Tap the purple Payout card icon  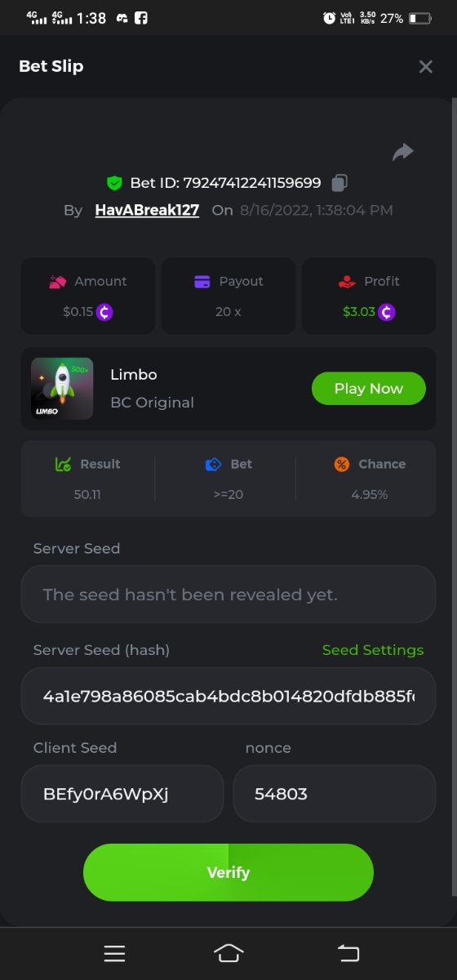click(202, 282)
